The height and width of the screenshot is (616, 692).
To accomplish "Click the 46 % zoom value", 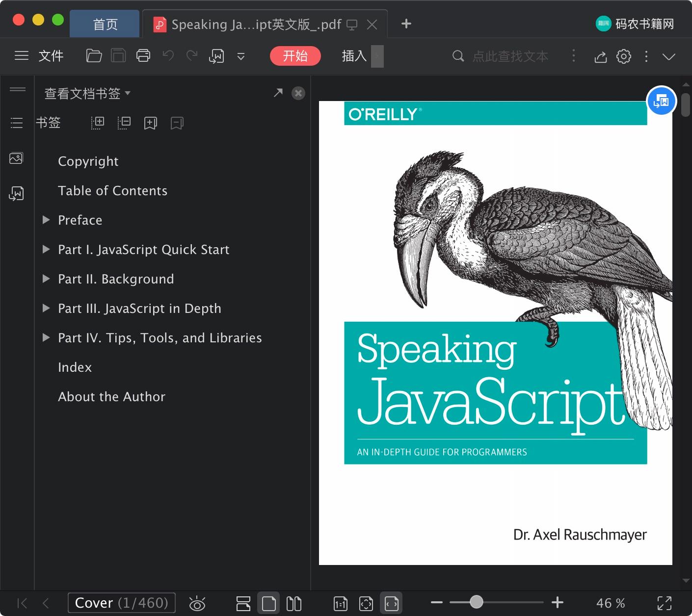I will [x=611, y=603].
